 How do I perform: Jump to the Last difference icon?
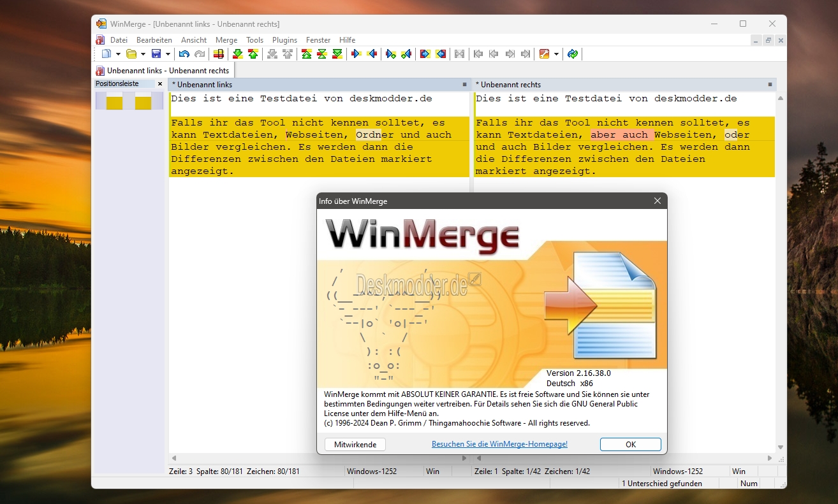[337, 54]
